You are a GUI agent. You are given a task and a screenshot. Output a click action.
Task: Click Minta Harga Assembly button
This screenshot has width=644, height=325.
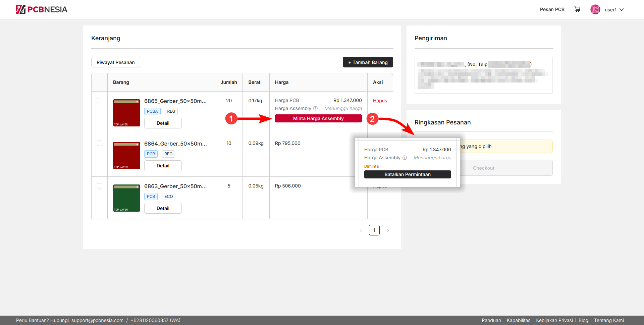click(318, 118)
